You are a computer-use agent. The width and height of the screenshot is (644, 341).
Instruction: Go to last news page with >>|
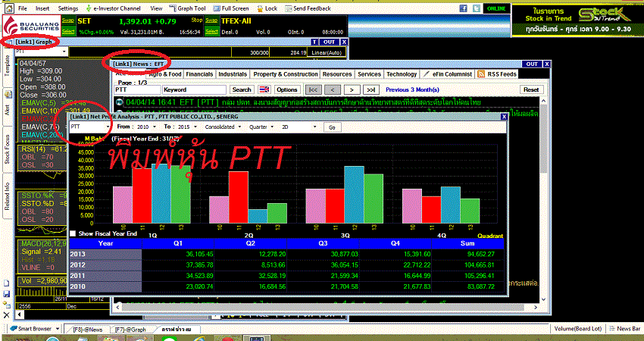pos(371,89)
